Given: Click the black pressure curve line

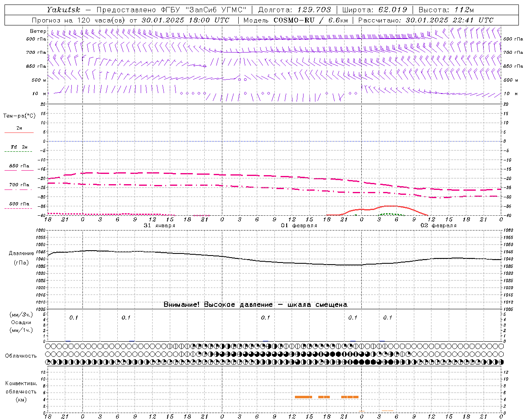Looking at the screenshot, I should [x=274, y=262].
